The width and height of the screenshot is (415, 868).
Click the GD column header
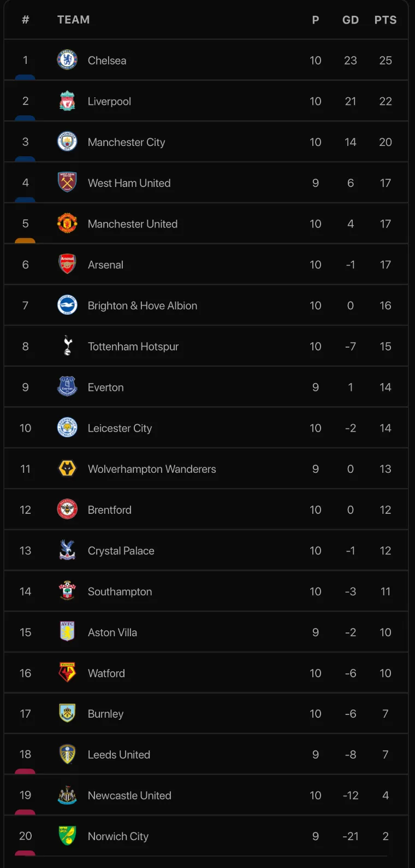[351, 20]
